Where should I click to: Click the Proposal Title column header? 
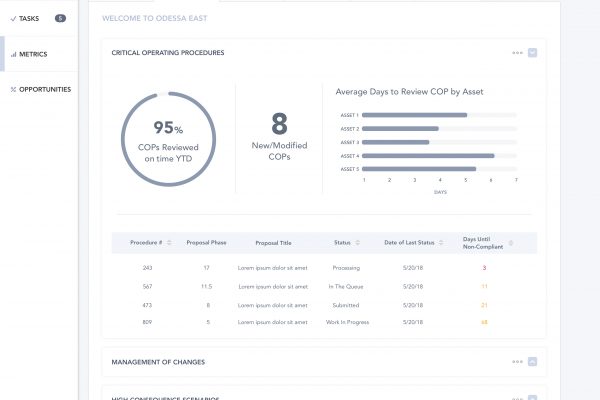[x=273, y=243]
